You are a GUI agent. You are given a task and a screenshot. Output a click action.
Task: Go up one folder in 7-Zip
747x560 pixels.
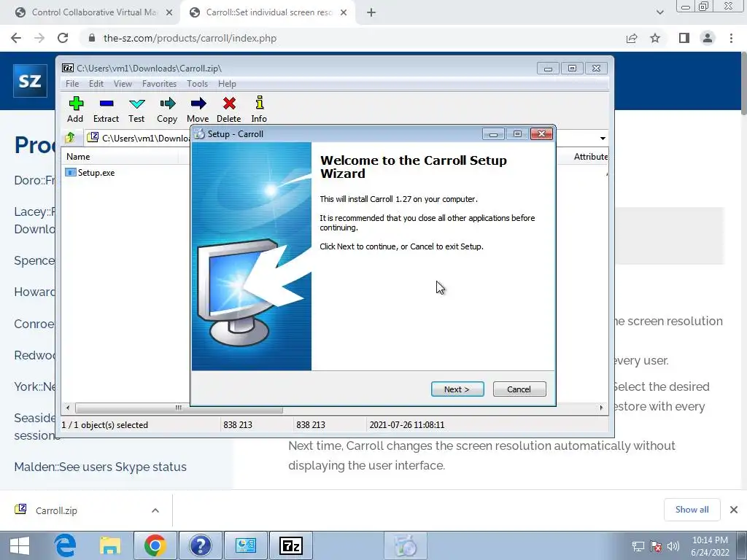[x=70, y=138]
